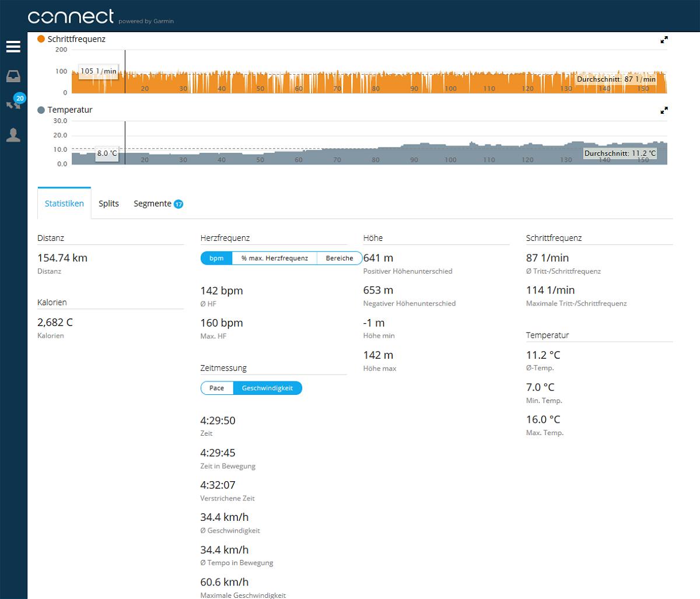Screen dimensions: 700x599
Task: Expand the Temperatur chart to fullscreen
Action: pyautogui.click(x=664, y=110)
